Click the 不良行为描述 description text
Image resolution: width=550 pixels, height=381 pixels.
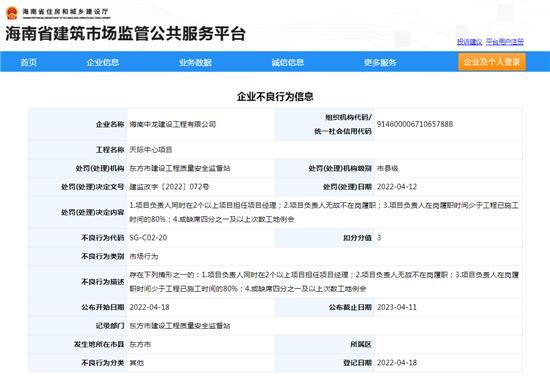point(324,282)
